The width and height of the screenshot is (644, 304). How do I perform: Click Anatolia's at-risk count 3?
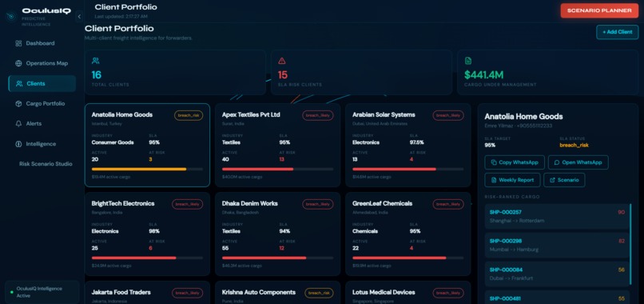coord(150,159)
